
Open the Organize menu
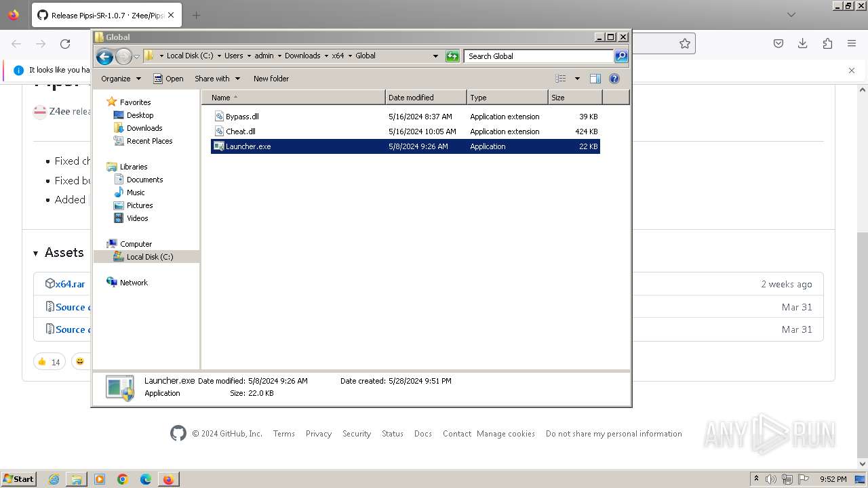pos(121,79)
